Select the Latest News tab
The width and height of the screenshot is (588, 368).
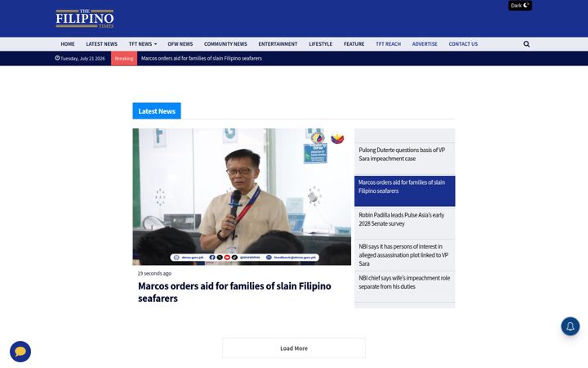tap(157, 110)
